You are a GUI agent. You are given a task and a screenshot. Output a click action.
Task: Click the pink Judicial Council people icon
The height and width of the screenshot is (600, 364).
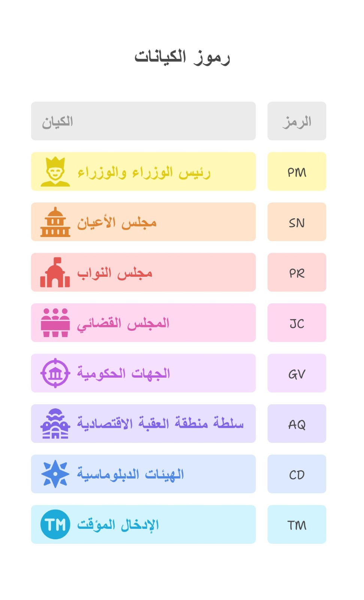pos(55,323)
